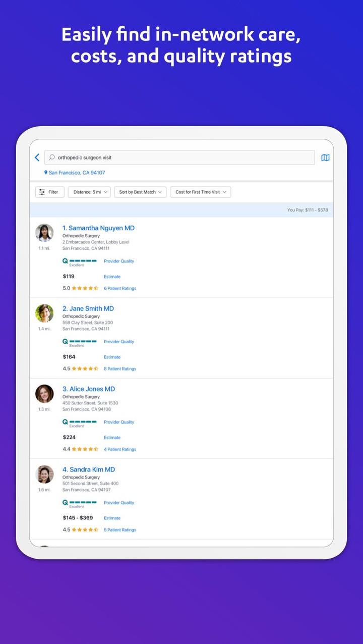Click Samantha Nguyen's Provider Quality Q icon
Screen dimensions: 363x644
point(65,261)
